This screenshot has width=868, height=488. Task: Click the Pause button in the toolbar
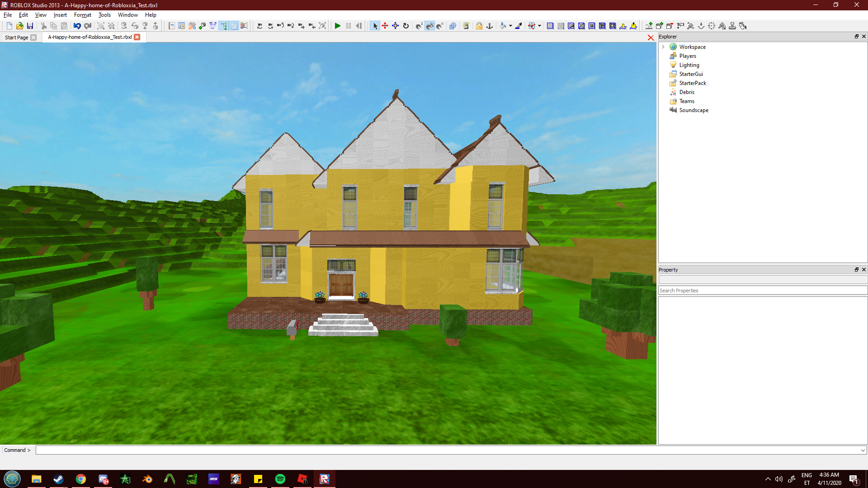(x=349, y=26)
